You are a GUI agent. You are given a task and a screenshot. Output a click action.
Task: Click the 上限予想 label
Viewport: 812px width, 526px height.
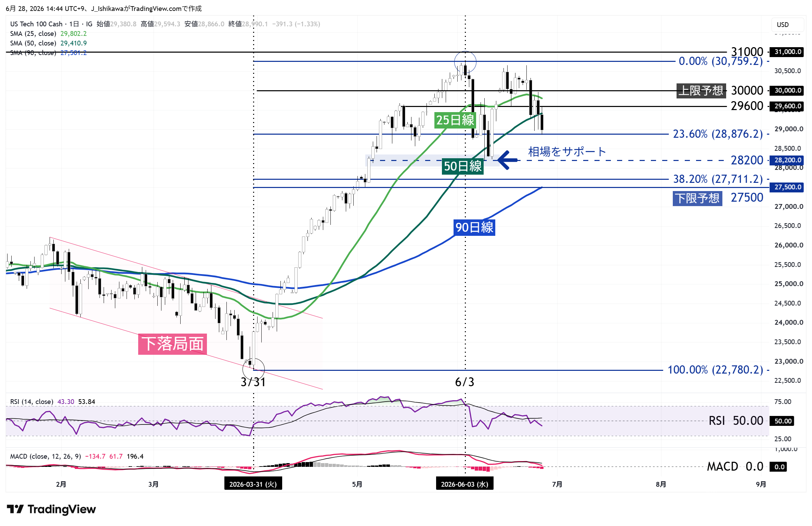[701, 91]
